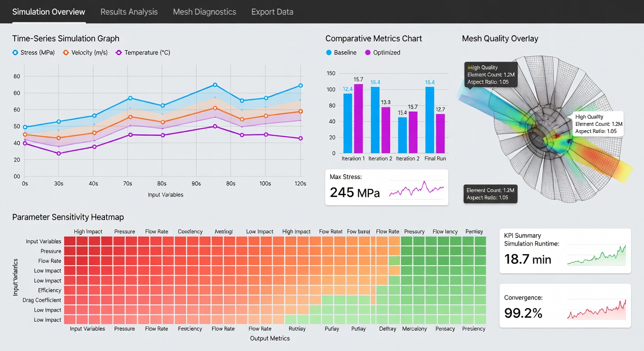644x351 pixels.
Task: Click the red Convergence sparkline
Action: [x=596, y=309]
